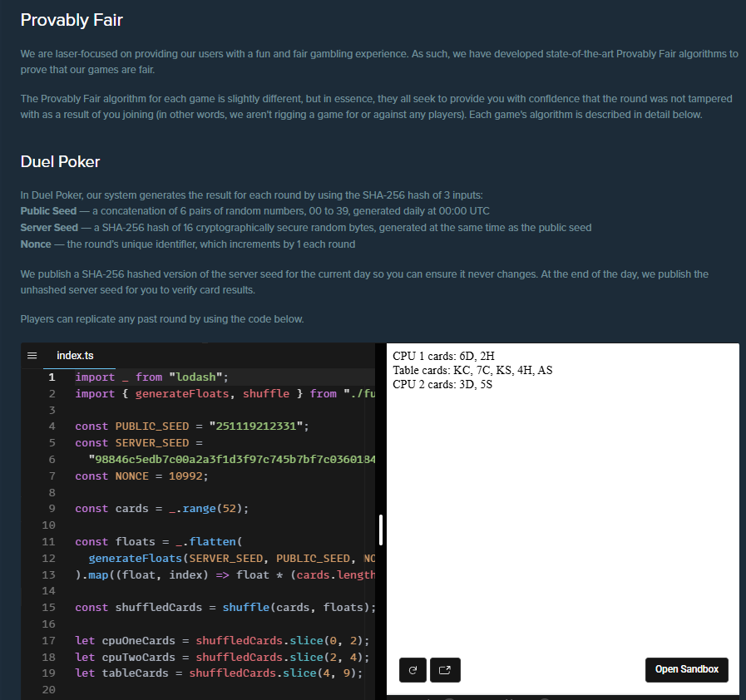Click line number 1 in the editor
This screenshot has height=700, width=746.
tap(51, 377)
